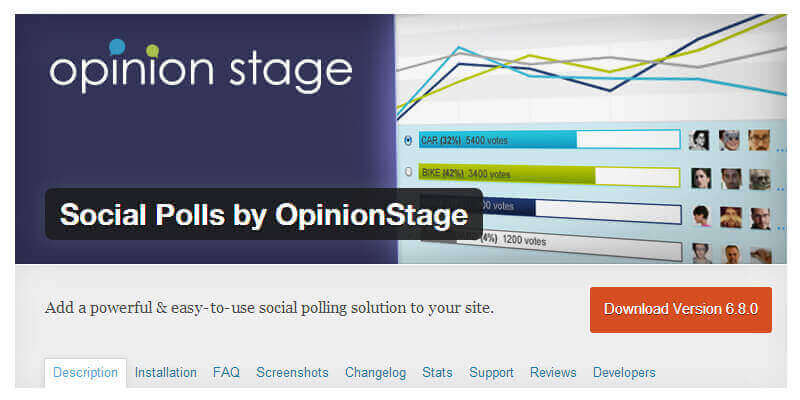Click middle voter avatar in CAR row
This screenshot has width=800, height=400.
(730, 140)
